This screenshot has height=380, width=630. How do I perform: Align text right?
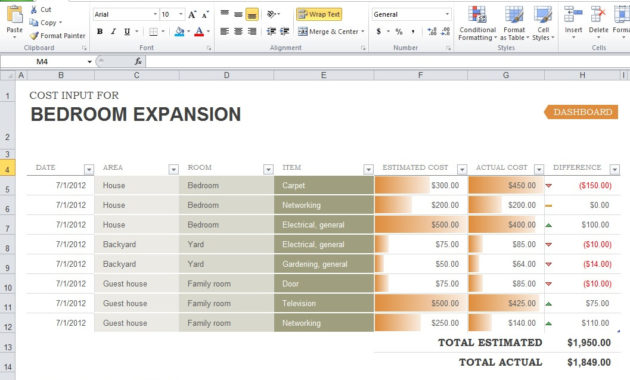(252, 31)
